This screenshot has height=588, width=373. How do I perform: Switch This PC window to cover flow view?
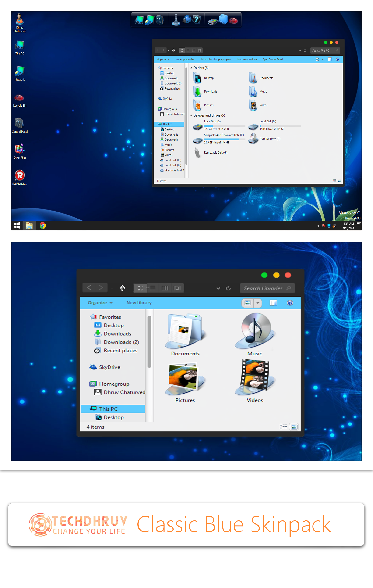pyautogui.click(x=200, y=50)
